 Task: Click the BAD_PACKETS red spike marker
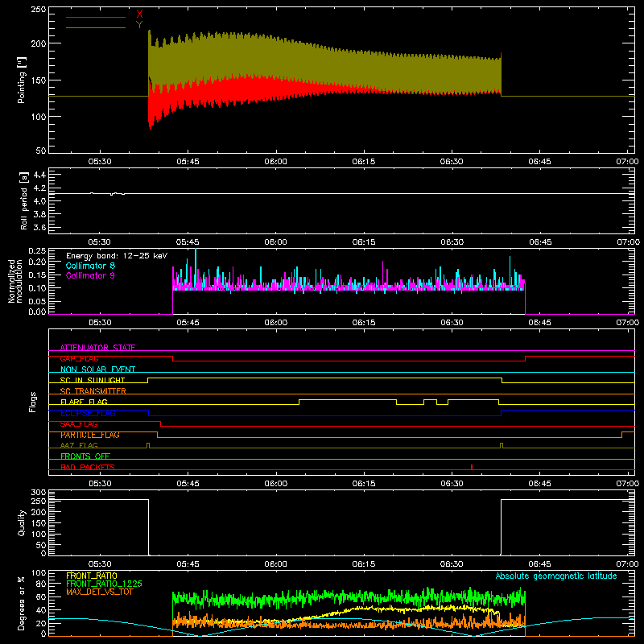click(472, 467)
